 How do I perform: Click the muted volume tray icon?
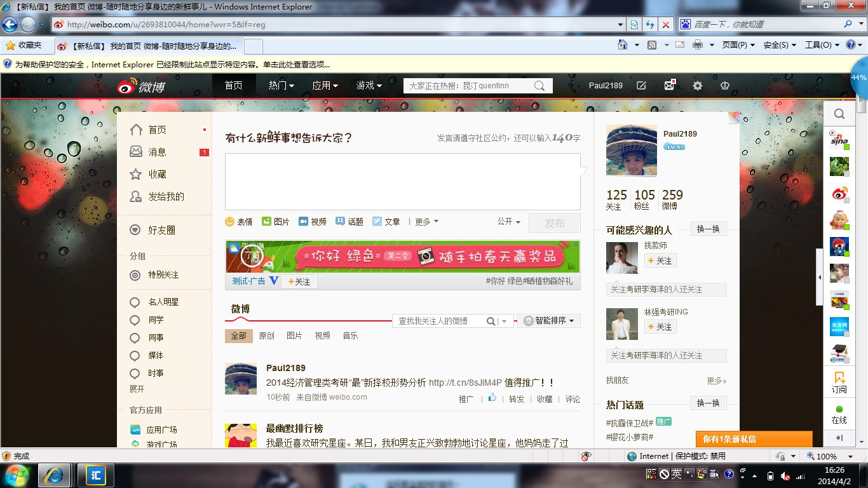(x=785, y=476)
